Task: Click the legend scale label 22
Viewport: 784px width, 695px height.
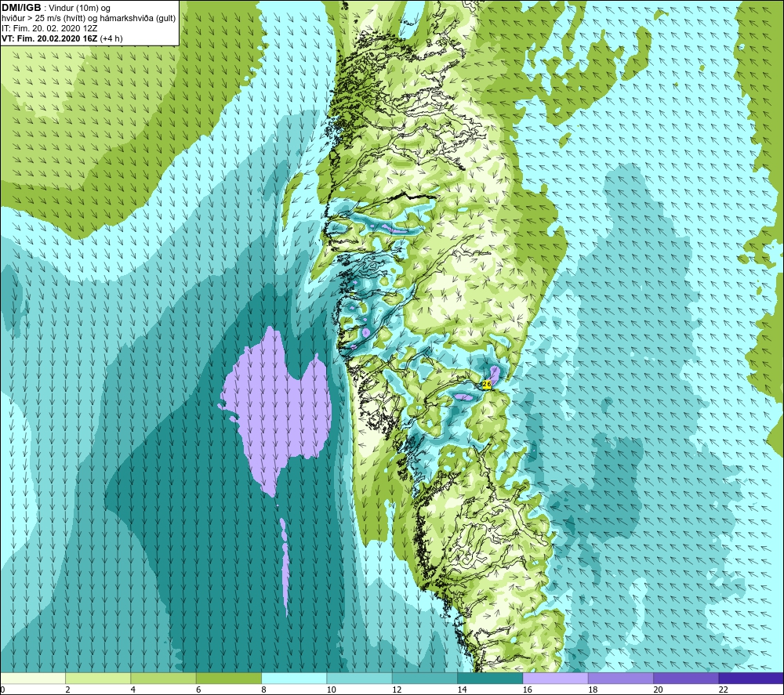Action: (724, 690)
